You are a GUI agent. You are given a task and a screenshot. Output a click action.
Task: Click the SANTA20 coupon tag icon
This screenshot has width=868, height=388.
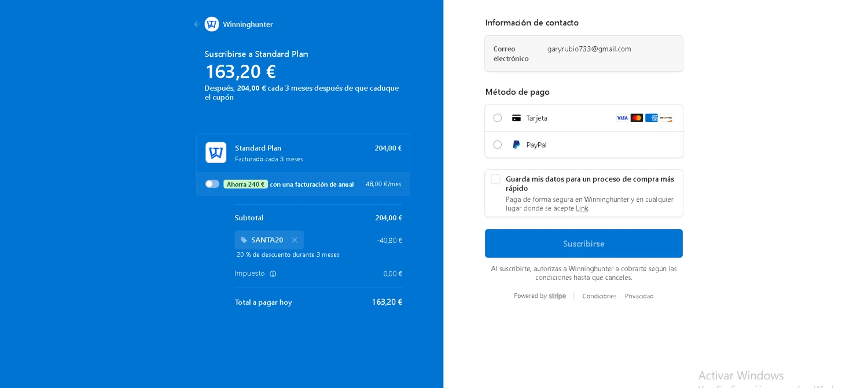(x=244, y=240)
